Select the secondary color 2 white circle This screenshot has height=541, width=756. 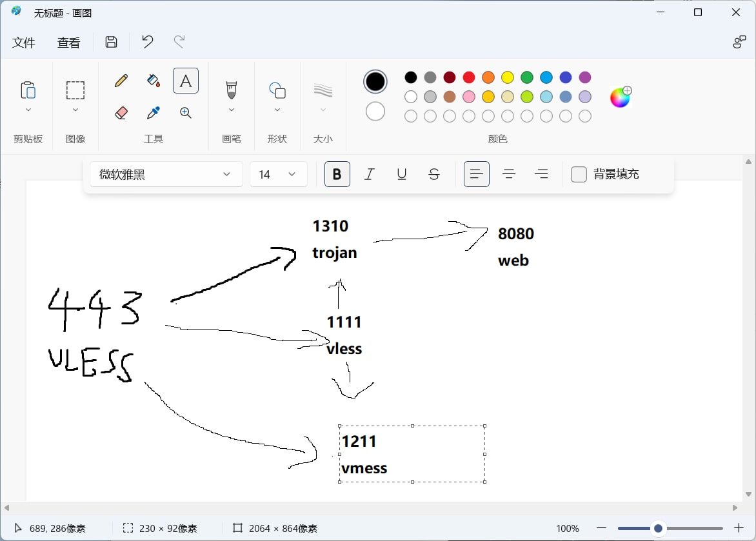click(375, 112)
